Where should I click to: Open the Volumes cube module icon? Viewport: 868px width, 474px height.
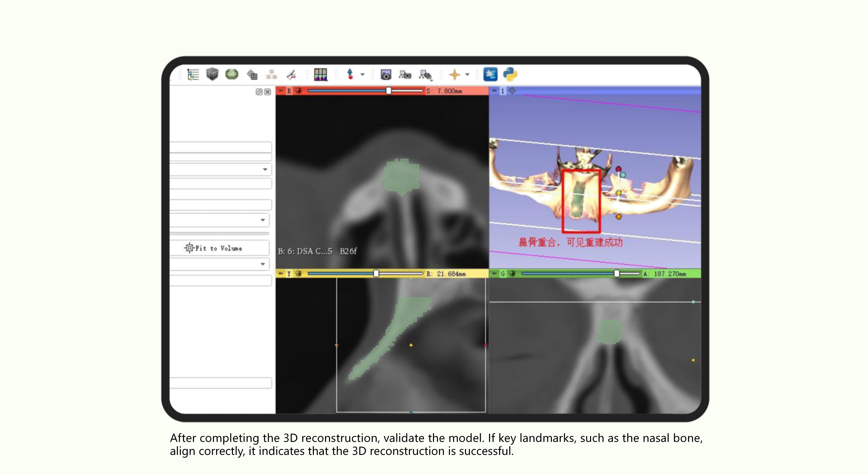(212, 74)
